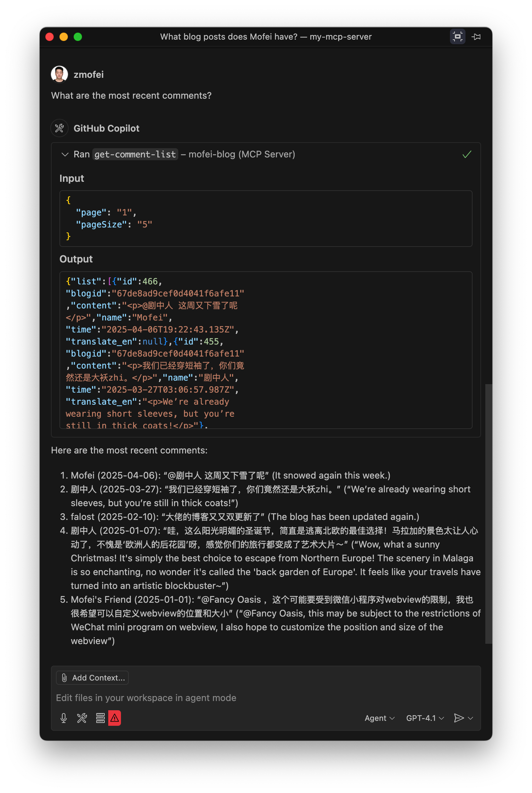Open the tools configuration icon
The height and width of the screenshot is (793, 532).
pyautogui.click(x=82, y=718)
